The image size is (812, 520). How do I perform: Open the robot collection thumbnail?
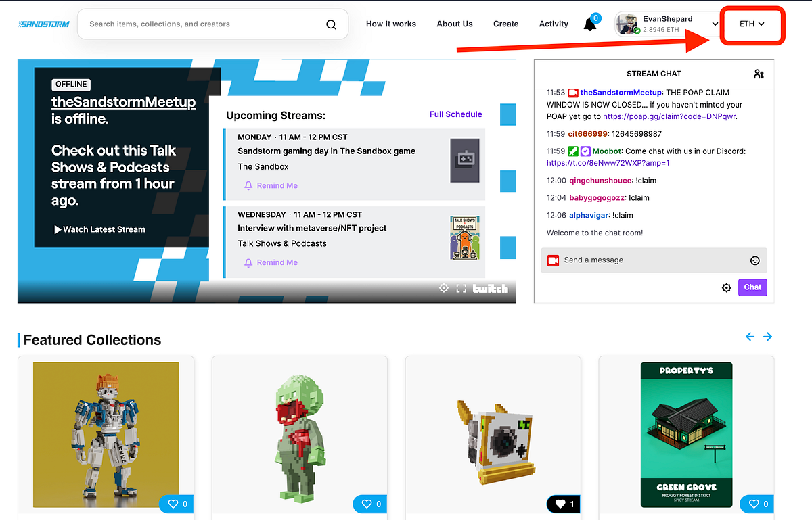[x=106, y=435]
